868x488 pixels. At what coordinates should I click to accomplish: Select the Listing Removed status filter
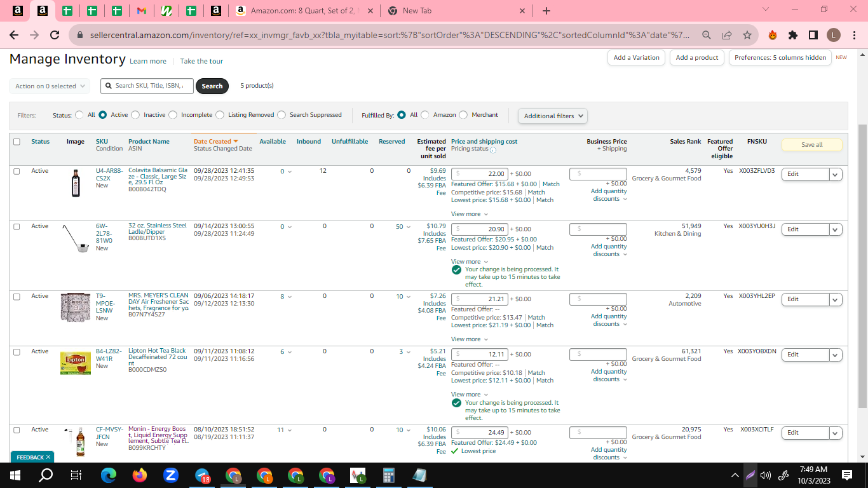click(220, 115)
